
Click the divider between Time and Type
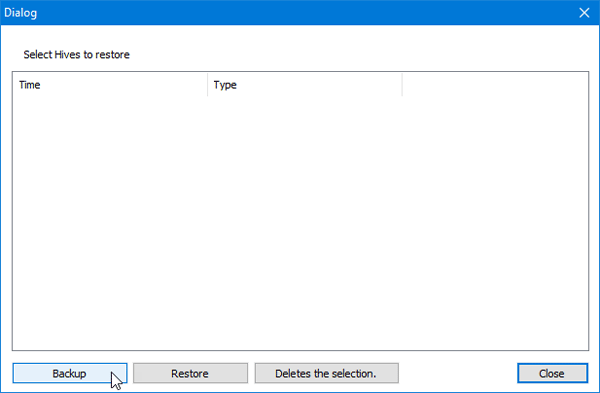tap(207, 85)
